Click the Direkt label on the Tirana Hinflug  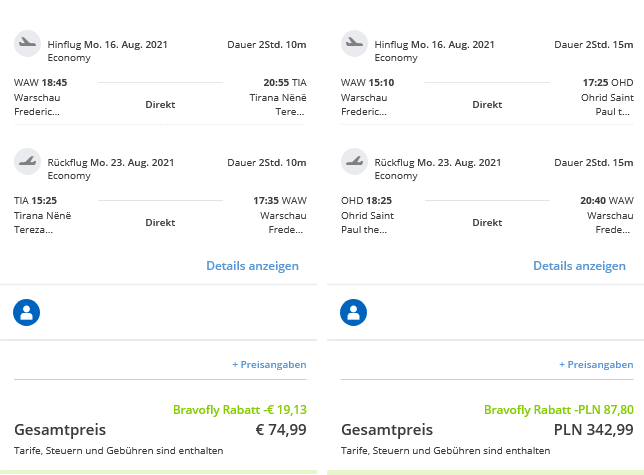tap(160, 105)
